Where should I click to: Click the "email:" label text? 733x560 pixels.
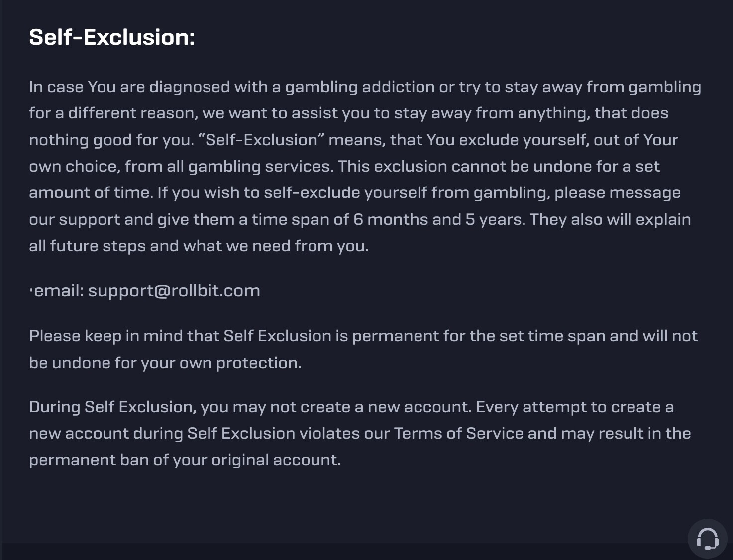click(x=59, y=291)
